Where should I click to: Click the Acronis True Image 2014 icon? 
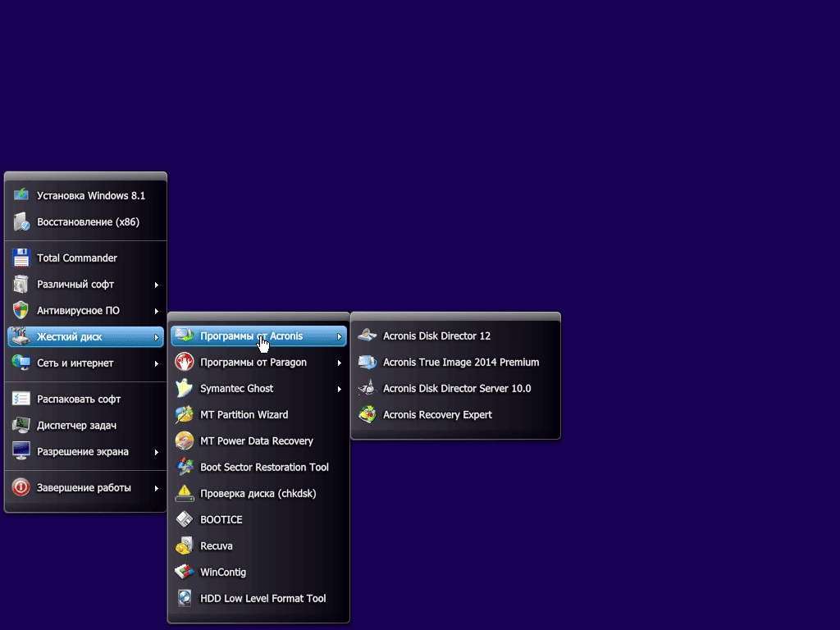(367, 362)
